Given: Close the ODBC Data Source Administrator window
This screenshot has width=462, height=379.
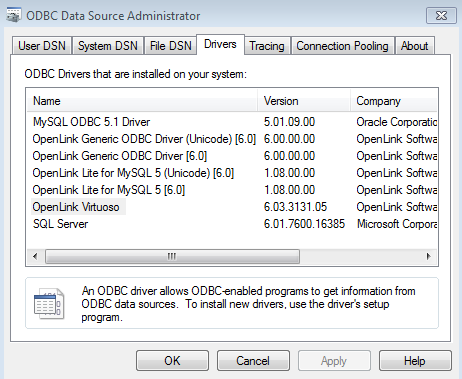Looking at the screenshot, I should click(x=441, y=15).
